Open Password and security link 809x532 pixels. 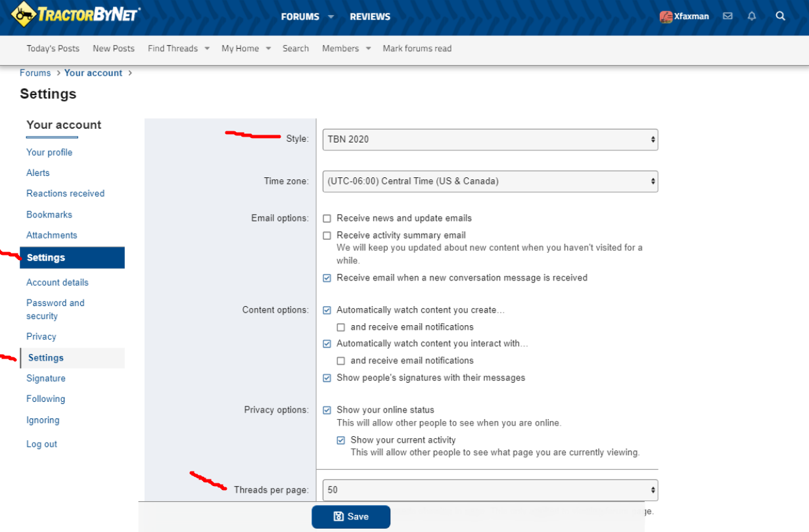tap(55, 309)
